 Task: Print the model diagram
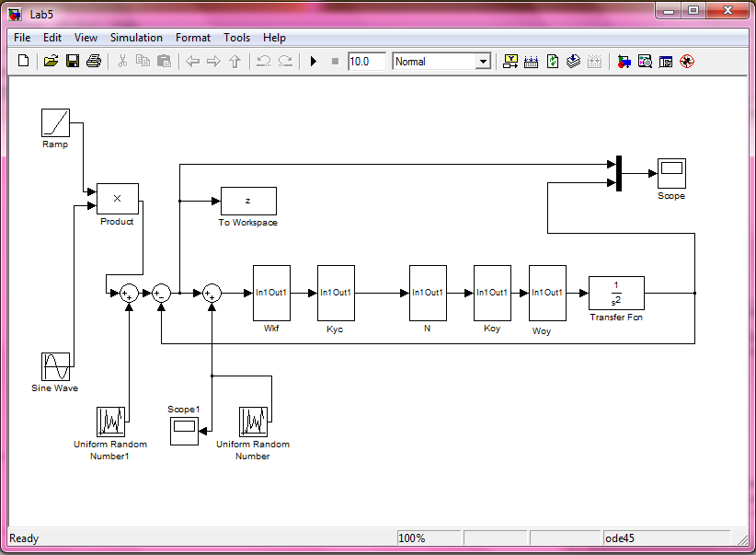(94, 62)
